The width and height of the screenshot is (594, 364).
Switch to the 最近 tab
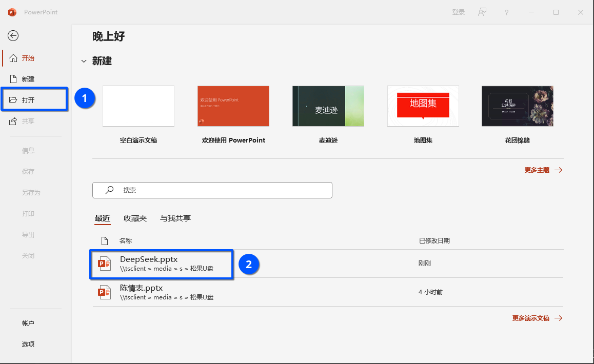pos(102,218)
